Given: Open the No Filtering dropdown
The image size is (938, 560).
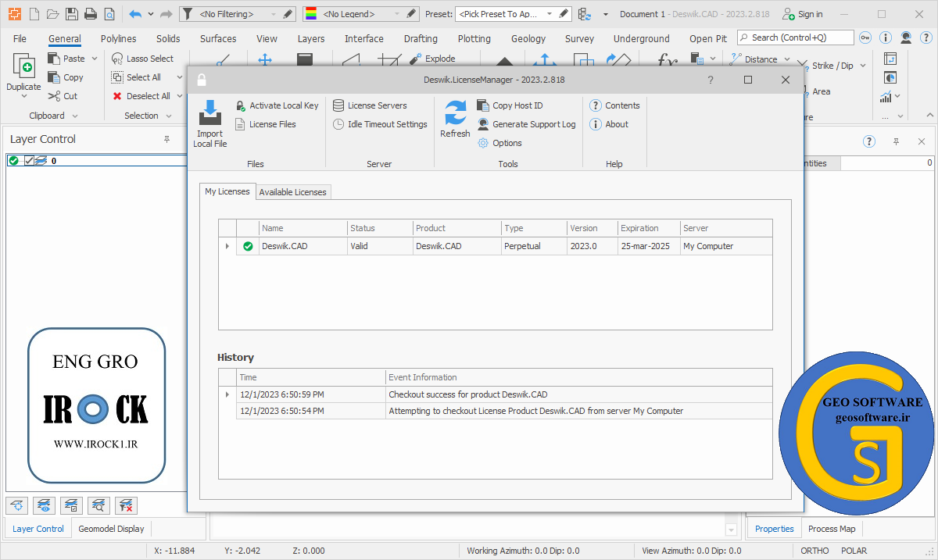Looking at the screenshot, I should point(273,14).
